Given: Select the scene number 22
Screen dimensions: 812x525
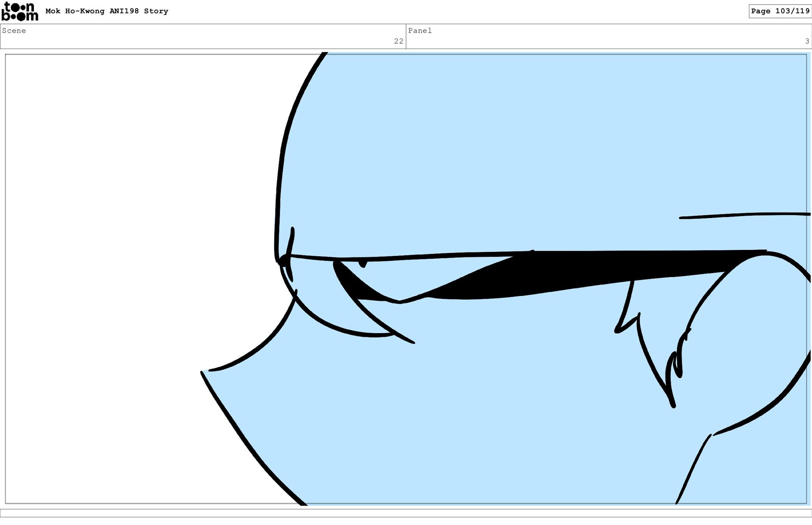Looking at the screenshot, I should click(398, 41).
